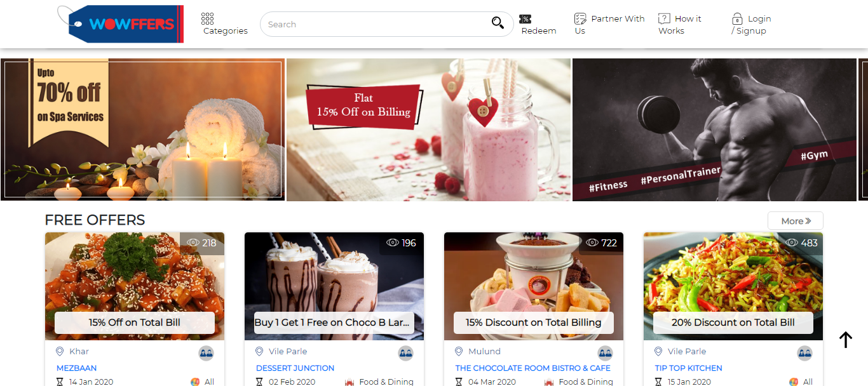Viewport: 868px width, 386px height.
Task: Click the people icon on Chocolate Room card
Action: tap(606, 354)
